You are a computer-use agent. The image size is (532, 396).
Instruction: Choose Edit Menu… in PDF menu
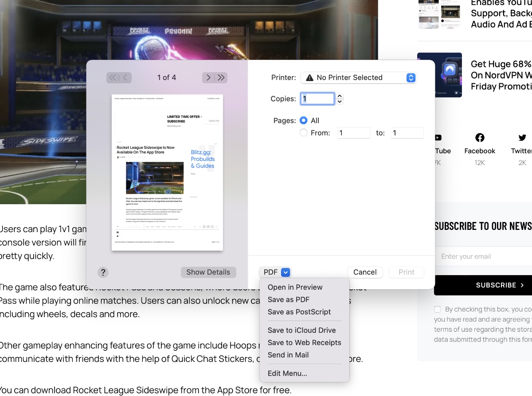click(305, 373)
